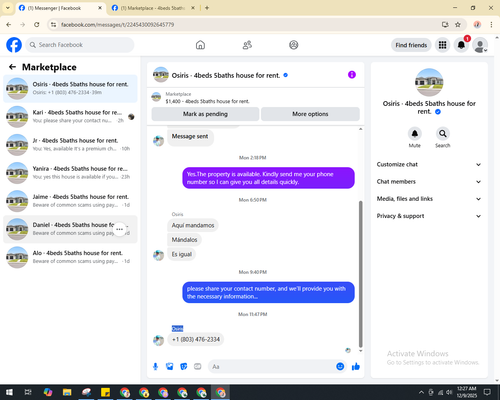Focus the Search Facebook box
Viewport: 500px width, 400px height.
coord(80,45)
